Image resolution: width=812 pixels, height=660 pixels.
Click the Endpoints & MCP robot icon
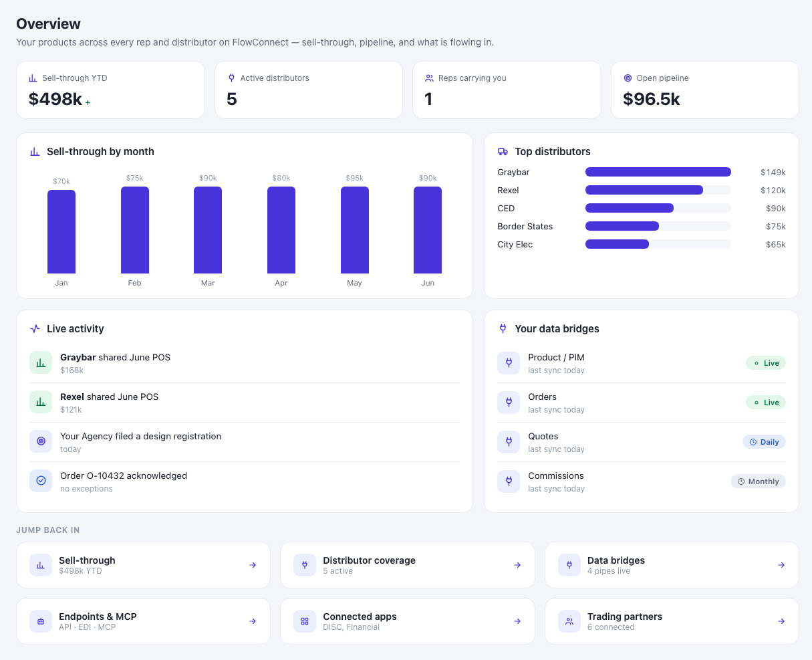point(41,621)
